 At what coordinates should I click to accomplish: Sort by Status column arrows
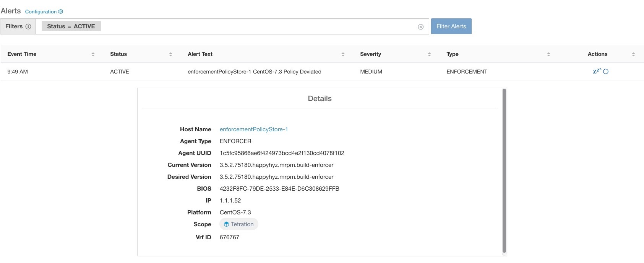coord(170,54)
